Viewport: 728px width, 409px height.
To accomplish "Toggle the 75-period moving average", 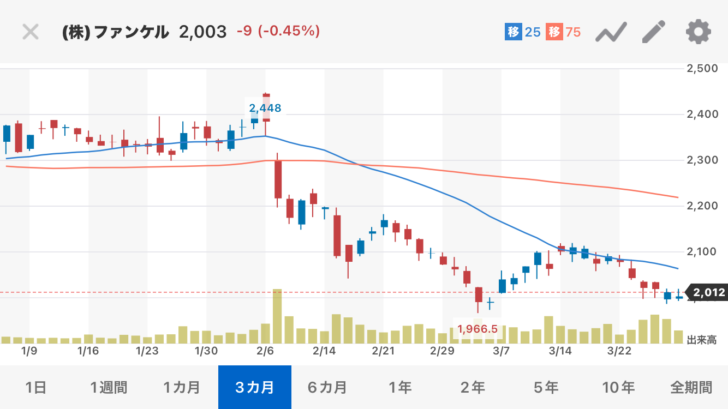I will tap(565, 32).
